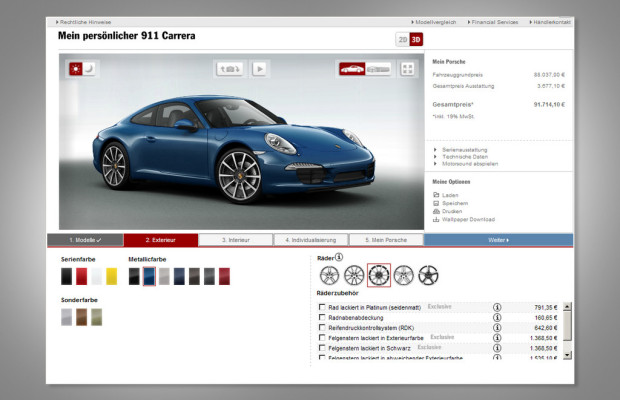Open the Financial Services link
This screenshot has height=400, width=620.
tap(493, 22)
